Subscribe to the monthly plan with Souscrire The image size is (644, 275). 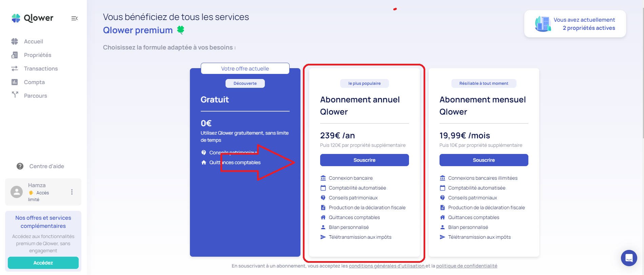(484, 160)
